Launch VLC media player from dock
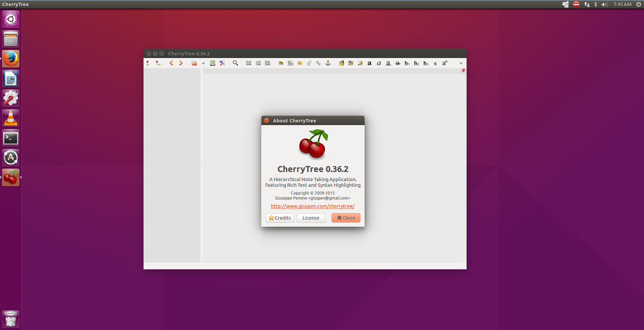The height and width of the screenshot is (330, 644). click(11, 118)
